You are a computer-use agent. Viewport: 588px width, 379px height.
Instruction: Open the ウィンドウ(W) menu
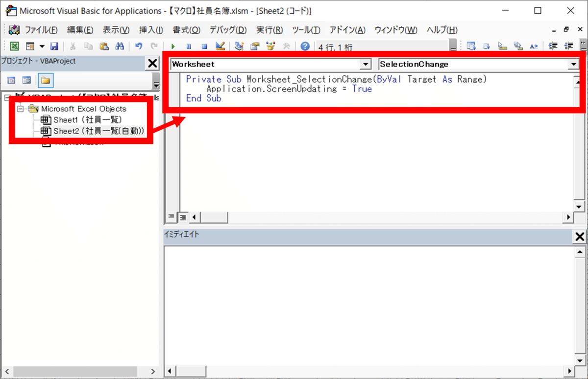pos(396,30)
